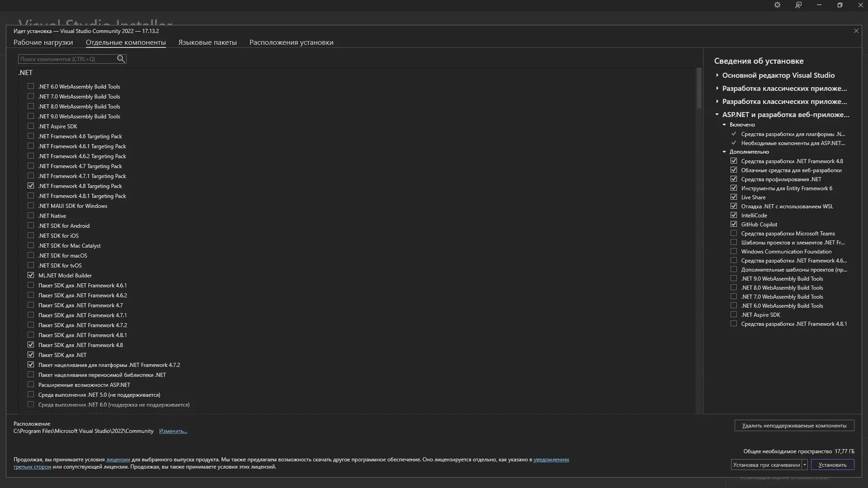Switch to Рабочие нагрузки tab
Screen dimensions: 868x488
43,42
